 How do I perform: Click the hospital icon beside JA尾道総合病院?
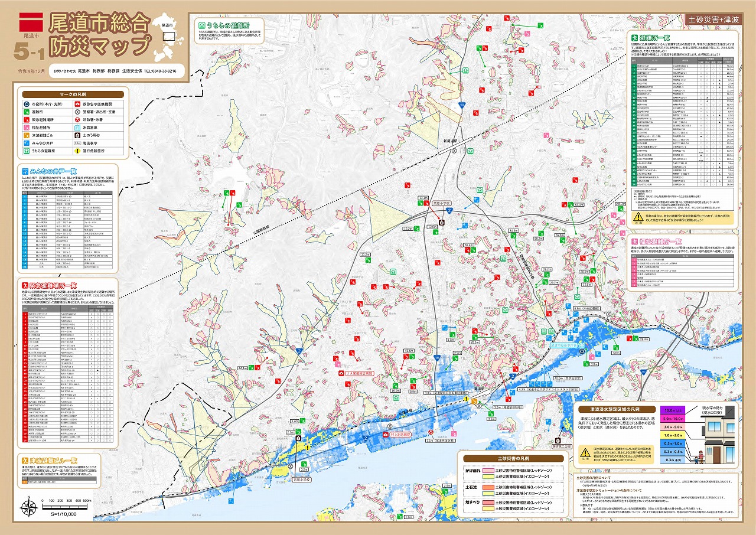[x=341, y=373]
